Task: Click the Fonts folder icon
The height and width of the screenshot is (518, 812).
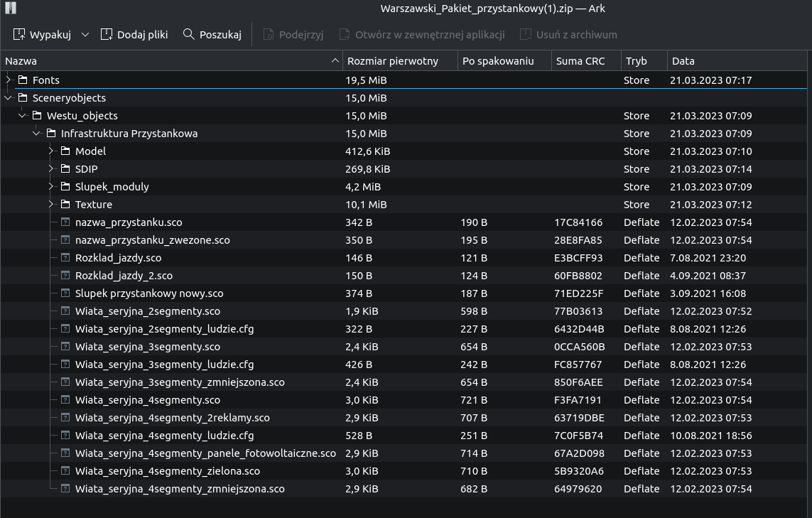Action: point(22,80)
